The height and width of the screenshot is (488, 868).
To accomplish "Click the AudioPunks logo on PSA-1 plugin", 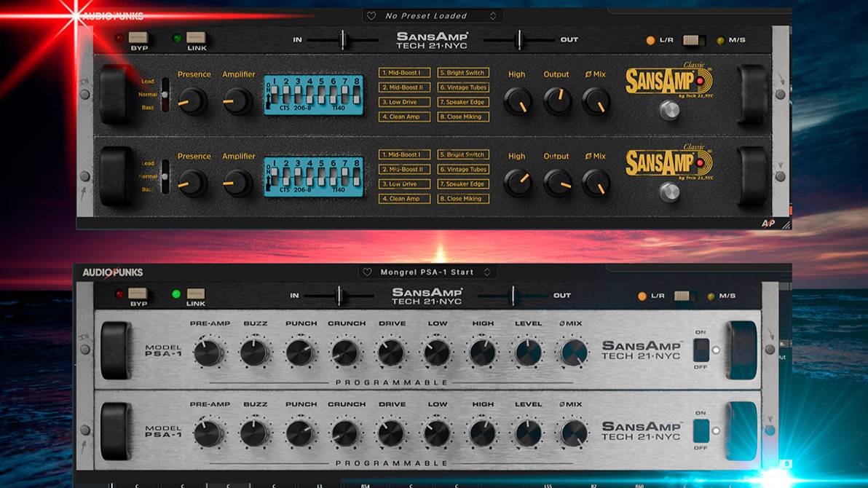I will point(113,272).
